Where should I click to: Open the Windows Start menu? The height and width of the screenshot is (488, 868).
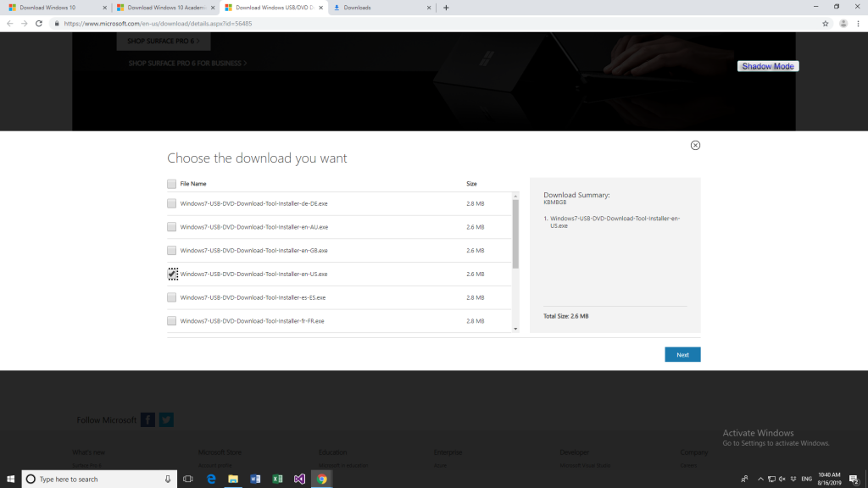10,480
